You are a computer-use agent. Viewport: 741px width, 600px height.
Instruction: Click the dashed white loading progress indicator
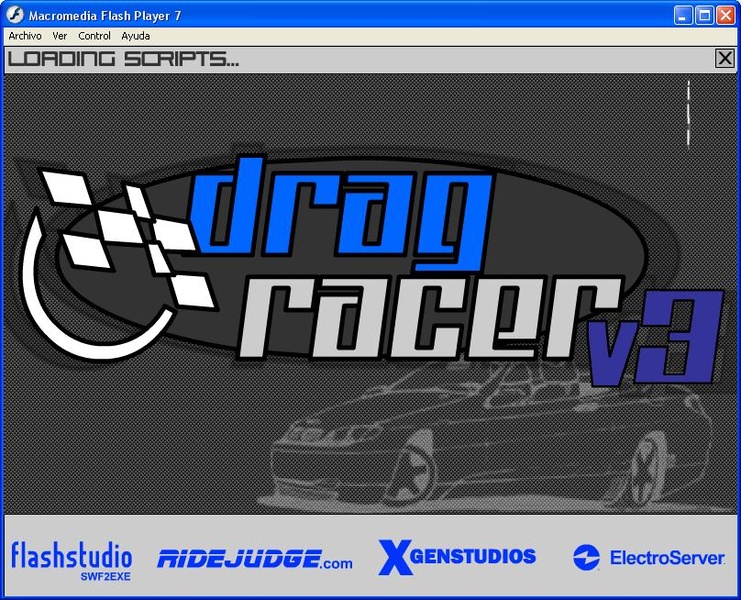[x=689, y=113]
